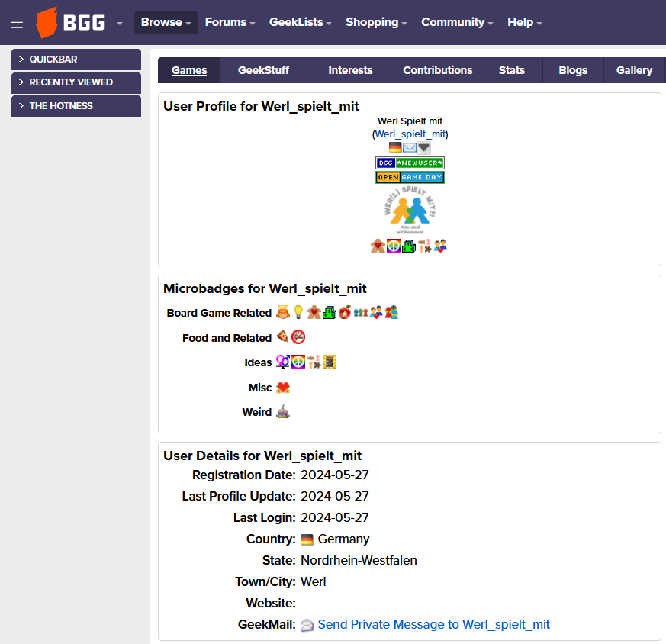Open the hamburger menu in the top bar
Image resolution: width=666 pixels, height=644 pixels.
tap(17, 23)
